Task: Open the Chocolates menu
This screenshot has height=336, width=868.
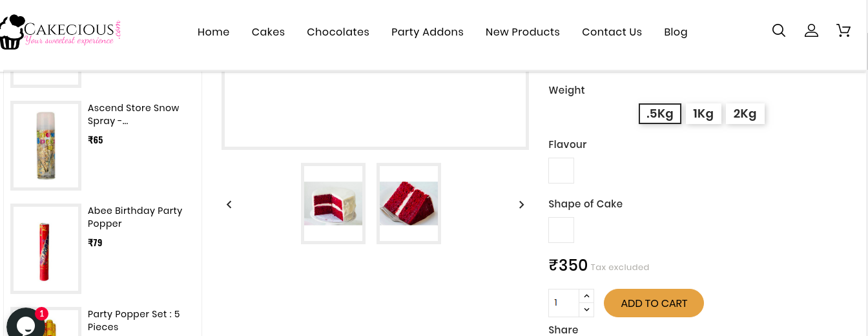Action: coord(338,32)
